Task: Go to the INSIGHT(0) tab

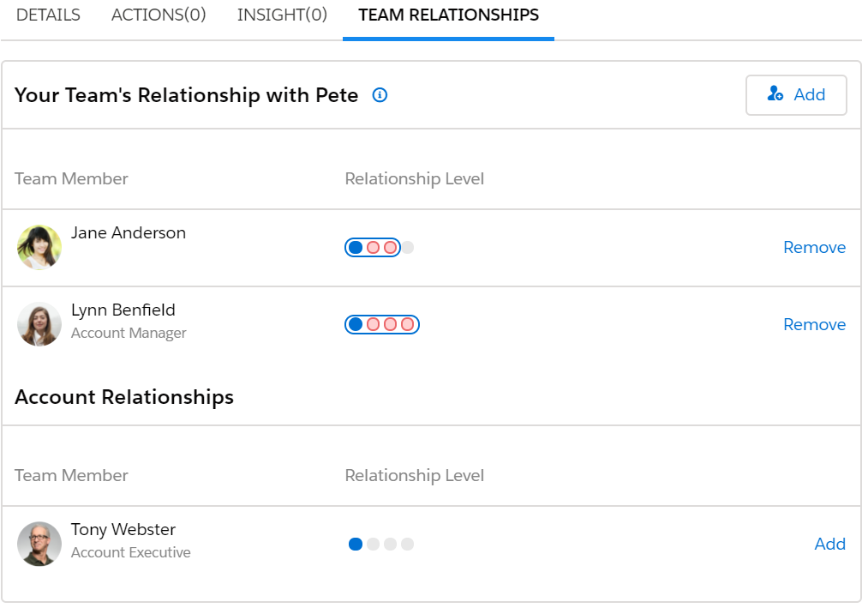Action: pos(282,15)
